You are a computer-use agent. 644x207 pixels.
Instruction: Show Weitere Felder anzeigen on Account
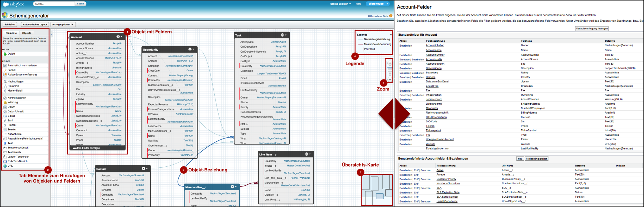pyautogui.click(x=86, y=148)
